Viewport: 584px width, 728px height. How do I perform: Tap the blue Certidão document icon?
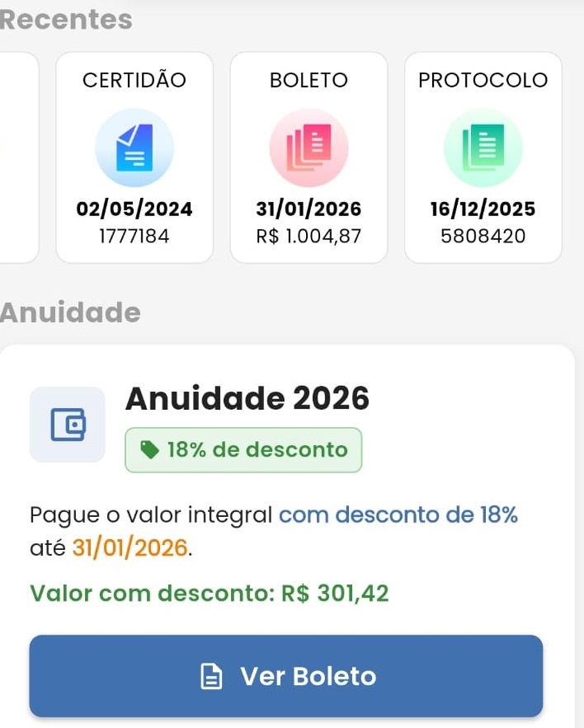click(x=134, y=148)
